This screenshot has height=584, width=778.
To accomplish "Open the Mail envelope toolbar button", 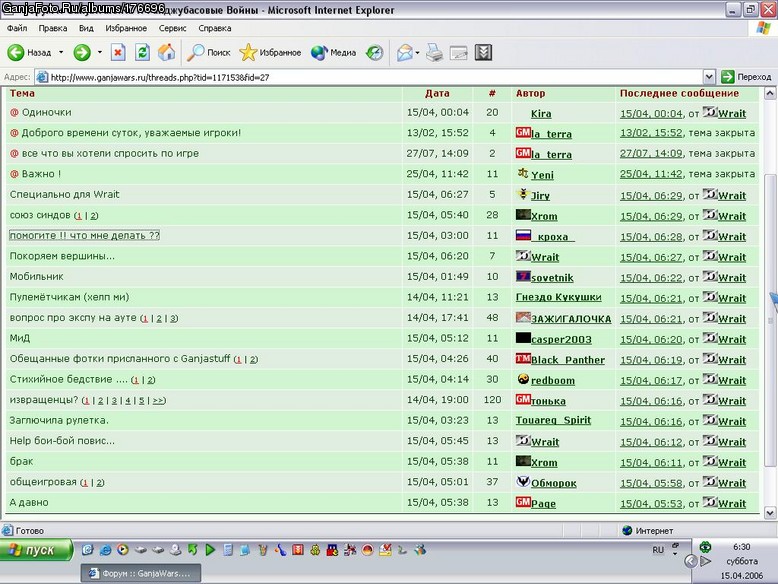I will 405,52.
